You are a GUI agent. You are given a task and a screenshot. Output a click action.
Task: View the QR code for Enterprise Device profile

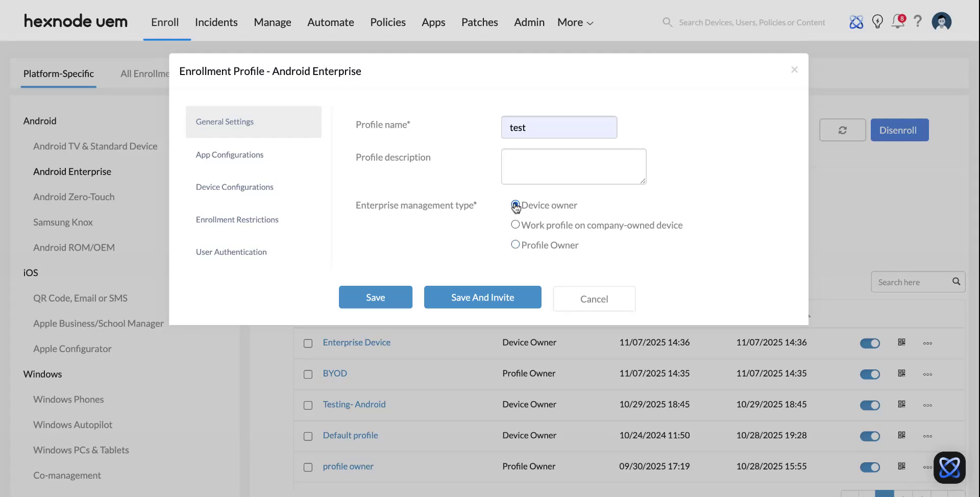click(901, 342)
